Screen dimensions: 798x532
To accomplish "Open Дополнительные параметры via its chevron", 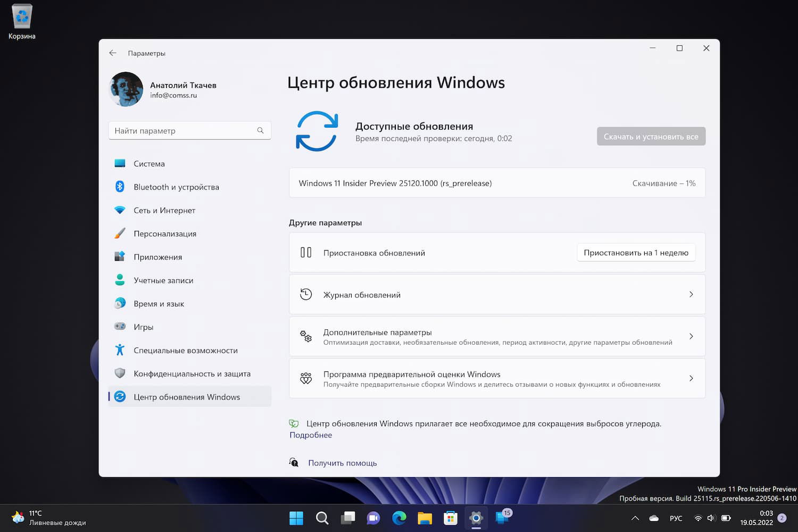I will click(x=691, y=336).
